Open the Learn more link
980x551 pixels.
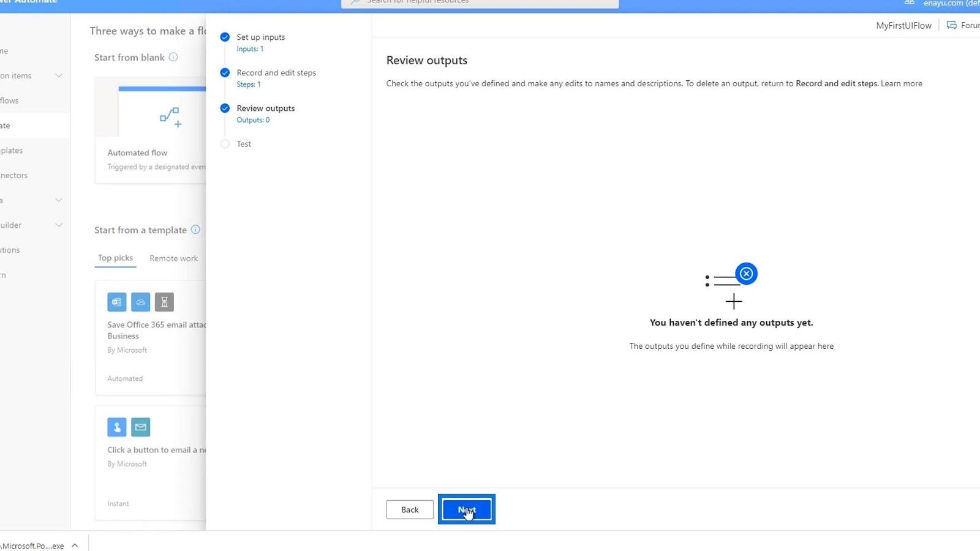click(x=902, y=83)
